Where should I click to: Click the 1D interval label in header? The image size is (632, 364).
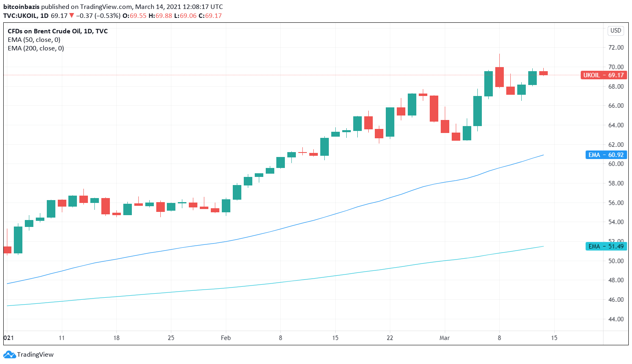pos(44,16)
